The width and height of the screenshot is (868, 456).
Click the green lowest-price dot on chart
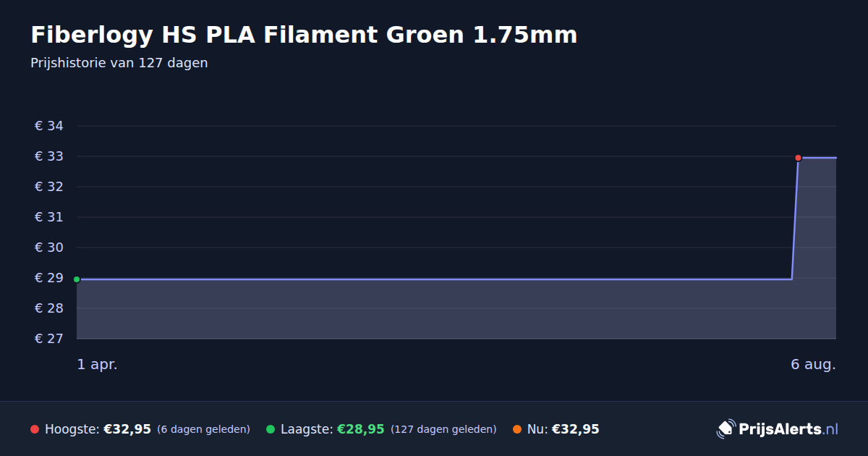[77, 279]
